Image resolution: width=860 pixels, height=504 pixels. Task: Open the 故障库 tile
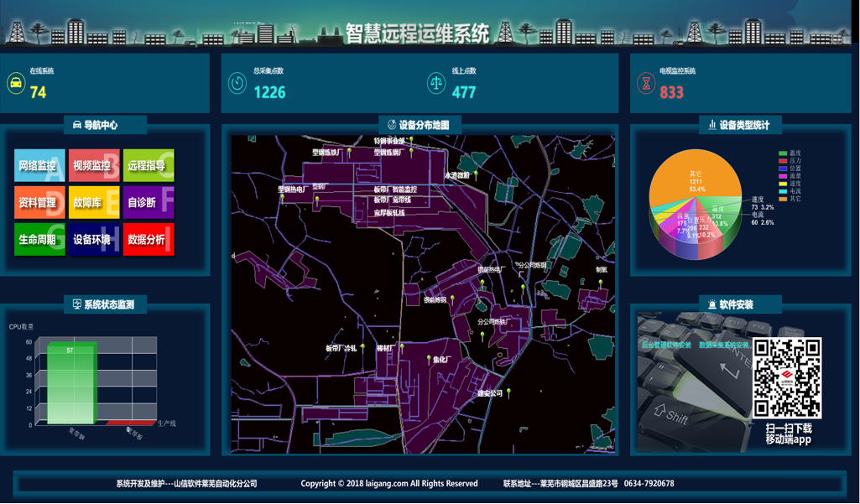tap(93, 203)
